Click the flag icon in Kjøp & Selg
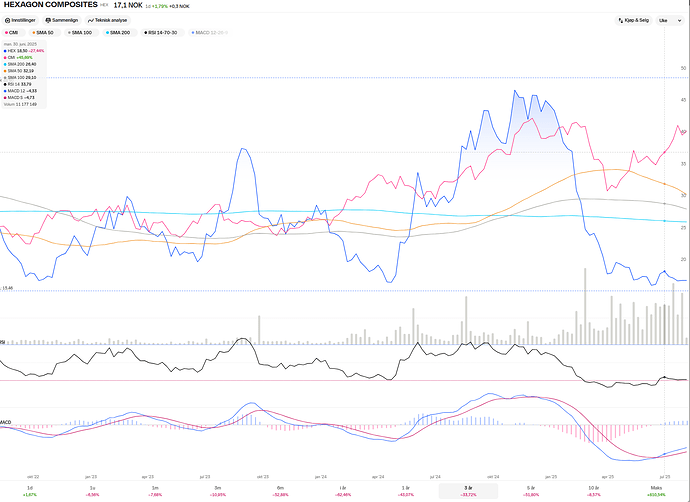This screenshot has width=690, height=502. [620, 20]
